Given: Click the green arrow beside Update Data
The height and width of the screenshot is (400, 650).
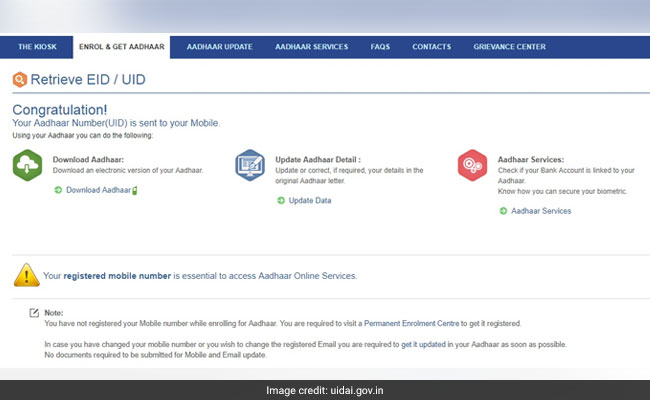Looking at the screenshot, I should [281, 201].
